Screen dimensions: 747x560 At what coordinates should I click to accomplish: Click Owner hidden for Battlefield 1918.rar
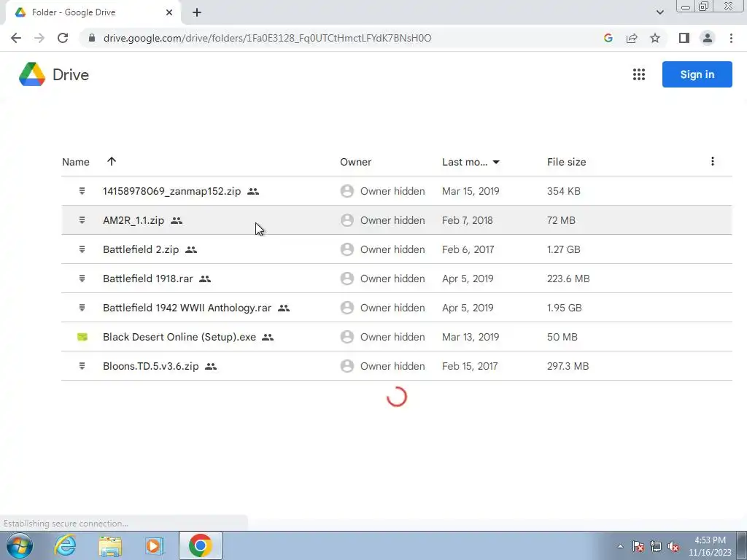click(x=392, y=279)
